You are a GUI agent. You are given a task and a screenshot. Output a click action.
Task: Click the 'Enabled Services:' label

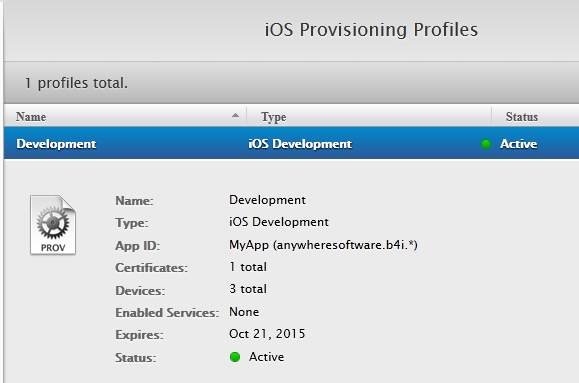click(x=167, y=313)
